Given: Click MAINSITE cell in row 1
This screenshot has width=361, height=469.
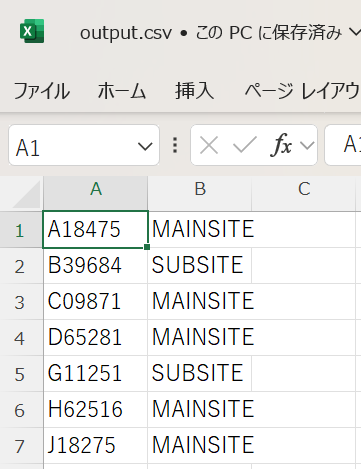Looking at the screenshot, I should point(200,230).
